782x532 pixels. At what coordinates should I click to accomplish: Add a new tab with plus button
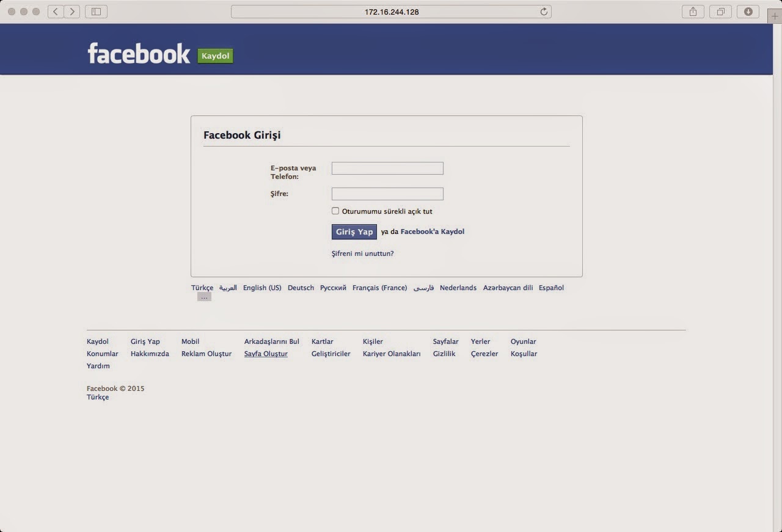[775, 16]
